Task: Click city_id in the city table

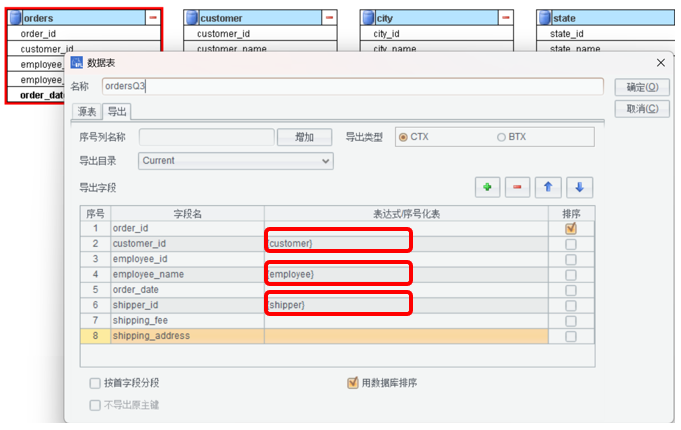Action: [386, 34]
